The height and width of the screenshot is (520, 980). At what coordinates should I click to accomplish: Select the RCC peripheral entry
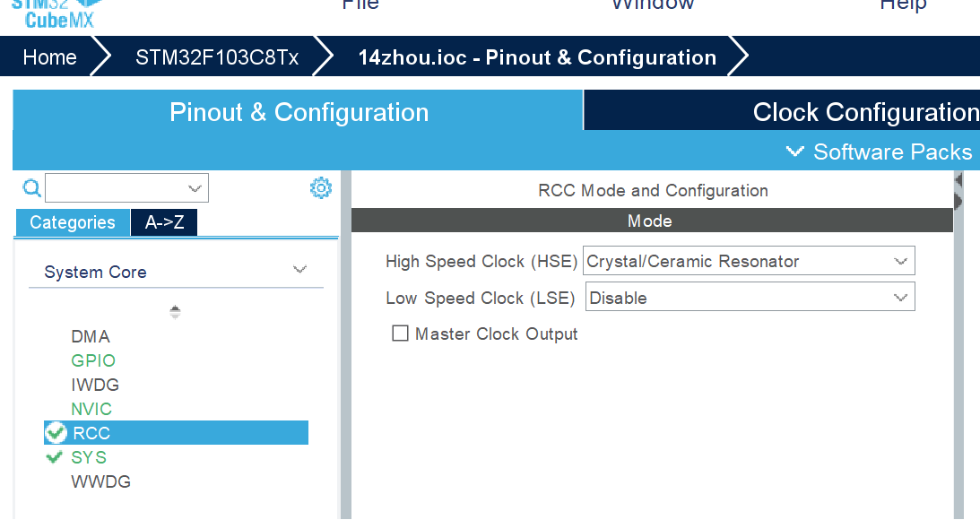(x=176, y=432)
